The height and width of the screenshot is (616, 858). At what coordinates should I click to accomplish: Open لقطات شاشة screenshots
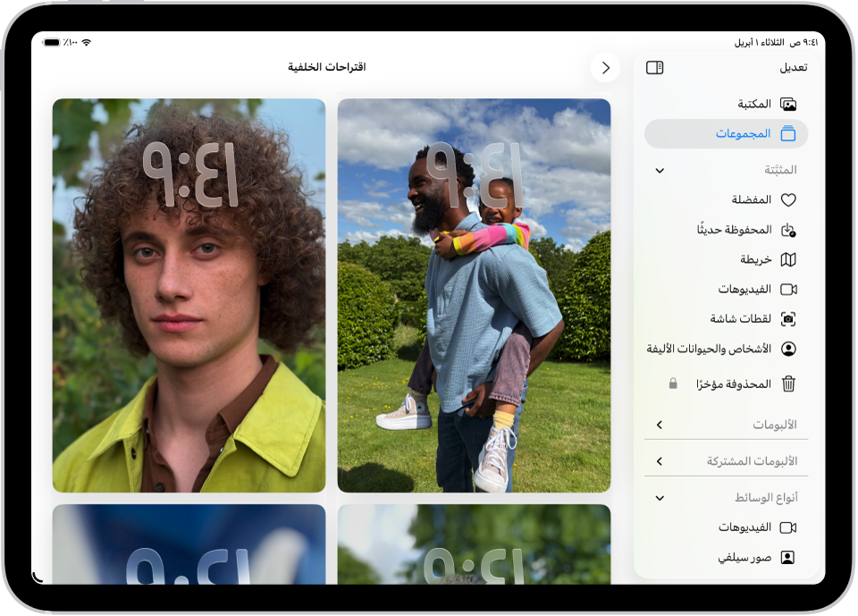[726, 318]
